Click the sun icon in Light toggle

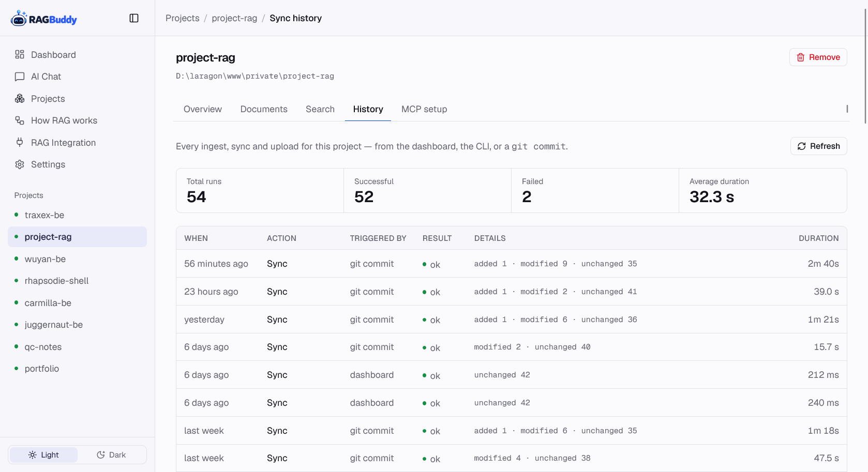(x=33, y=455)
